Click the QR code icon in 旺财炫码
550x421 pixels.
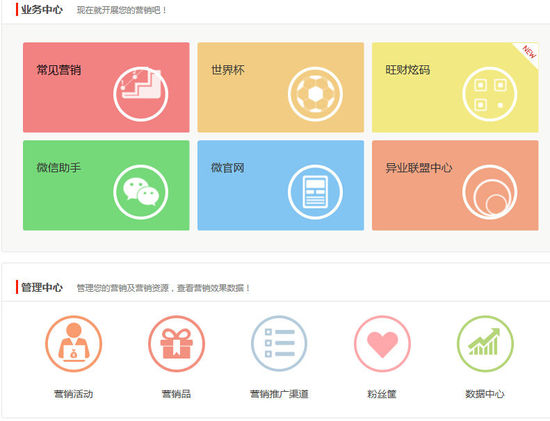[490, 94]
